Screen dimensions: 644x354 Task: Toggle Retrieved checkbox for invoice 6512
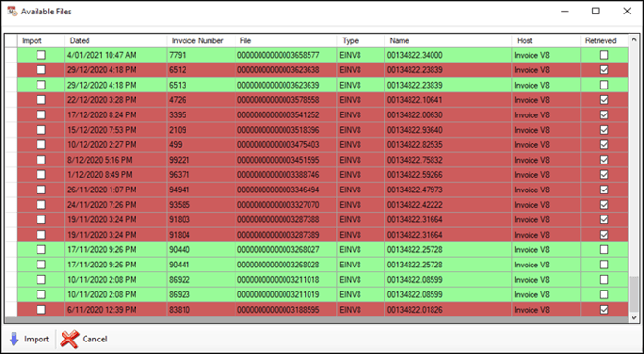click(x=604, y=70)
